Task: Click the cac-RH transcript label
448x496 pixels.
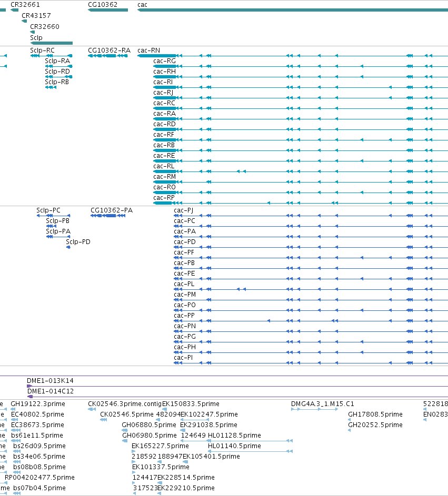Action: [164, 72]
